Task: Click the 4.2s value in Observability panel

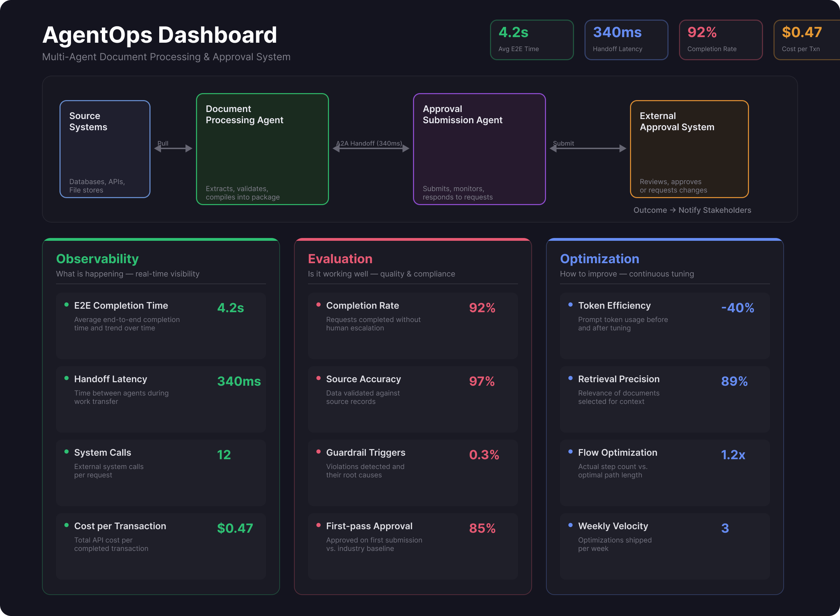Action: pyautogui.click(x=230, y=308)
